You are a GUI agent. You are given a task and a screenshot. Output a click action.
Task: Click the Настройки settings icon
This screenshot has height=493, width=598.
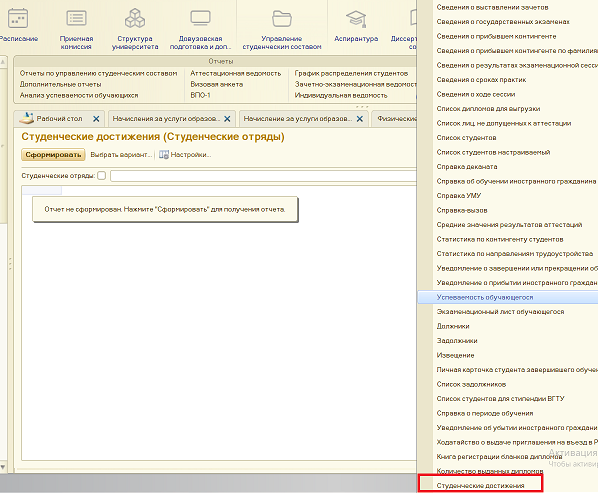tap(164, 154)
